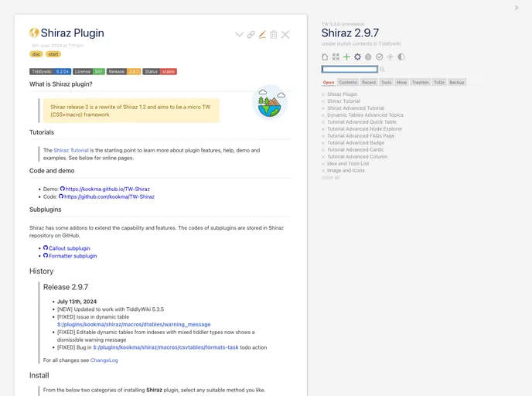Open the control panel gear icon
This screenshot has height=396, width=532.
[x=357, y=57]
